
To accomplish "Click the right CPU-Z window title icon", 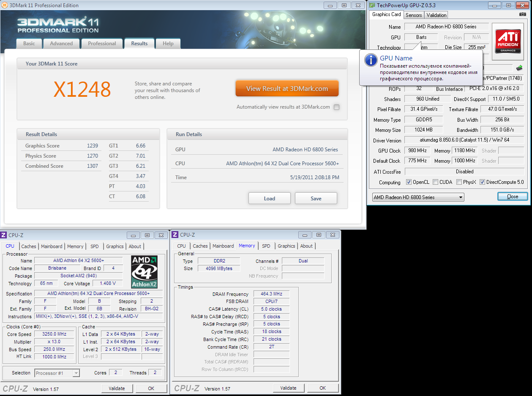I will point(175,235).
